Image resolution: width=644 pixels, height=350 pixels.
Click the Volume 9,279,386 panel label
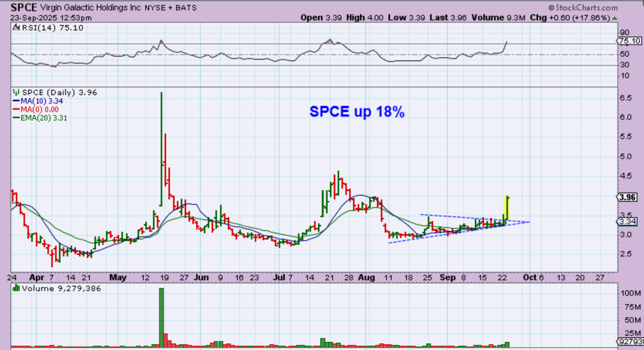click(61, 288)
